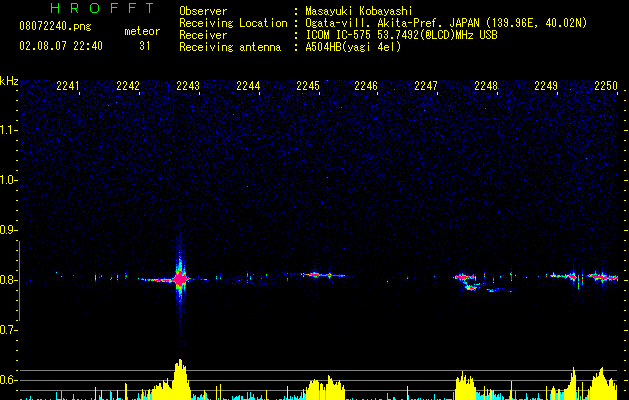Click the 2246 time marker

(x=366, y=86)
